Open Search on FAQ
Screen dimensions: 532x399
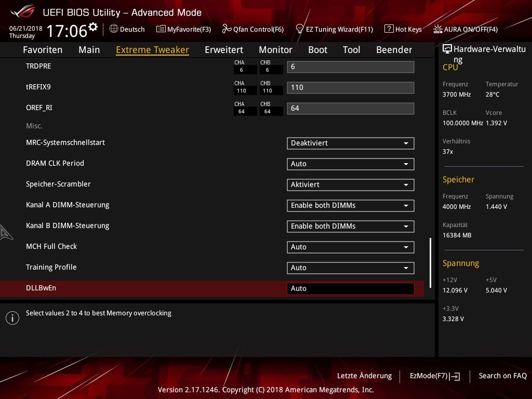click(502, 376)
